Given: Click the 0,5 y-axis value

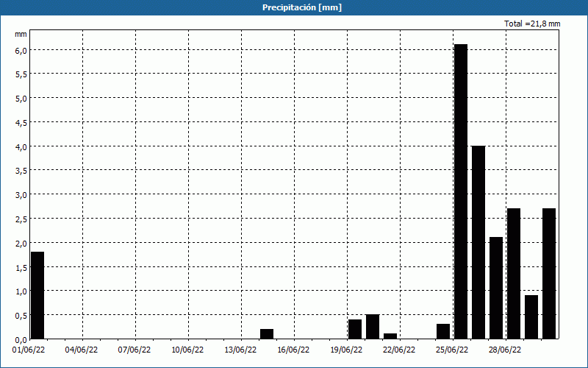Looking at the screenshot, I should [x=21, y=316].
